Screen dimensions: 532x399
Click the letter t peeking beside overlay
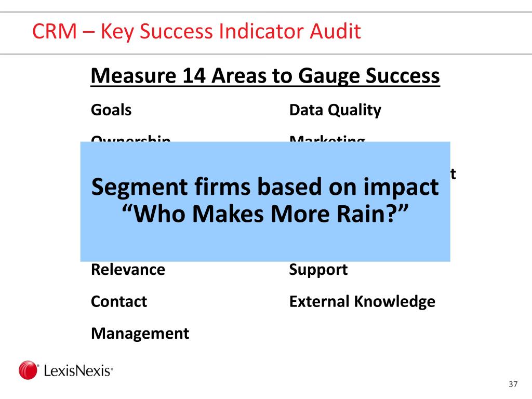pos(453,174)
